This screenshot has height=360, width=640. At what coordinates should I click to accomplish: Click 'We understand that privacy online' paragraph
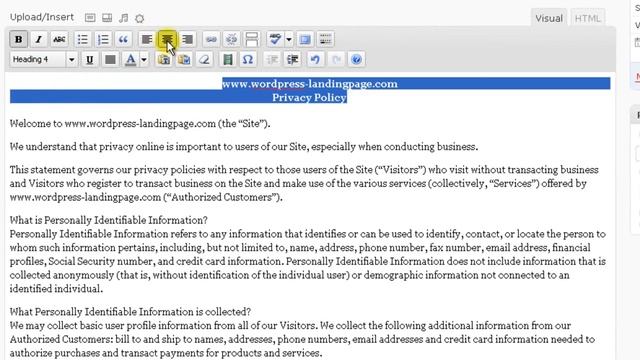pos(244,147)
